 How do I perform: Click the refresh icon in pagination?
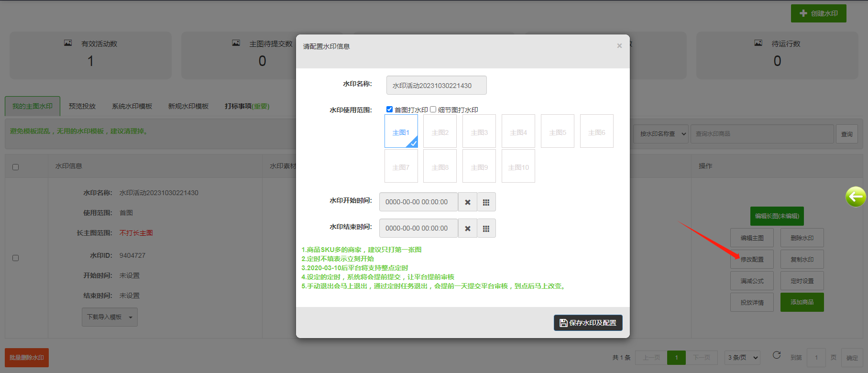tap(777, 355)
